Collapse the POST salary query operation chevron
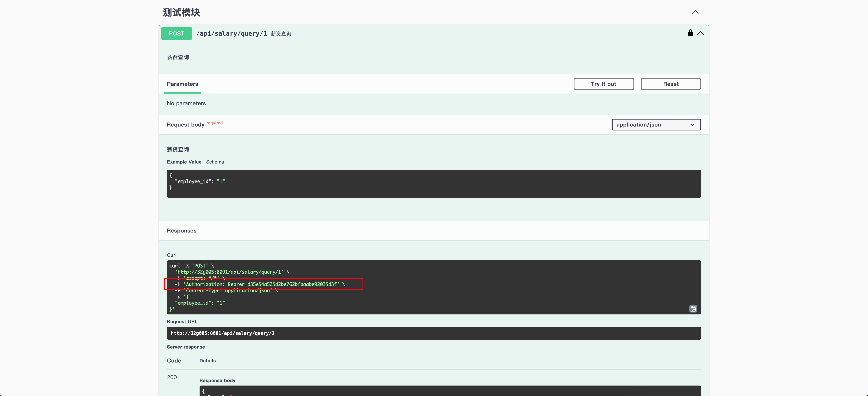The width and height of the screenshot is (868, 396). pos(701,33)
